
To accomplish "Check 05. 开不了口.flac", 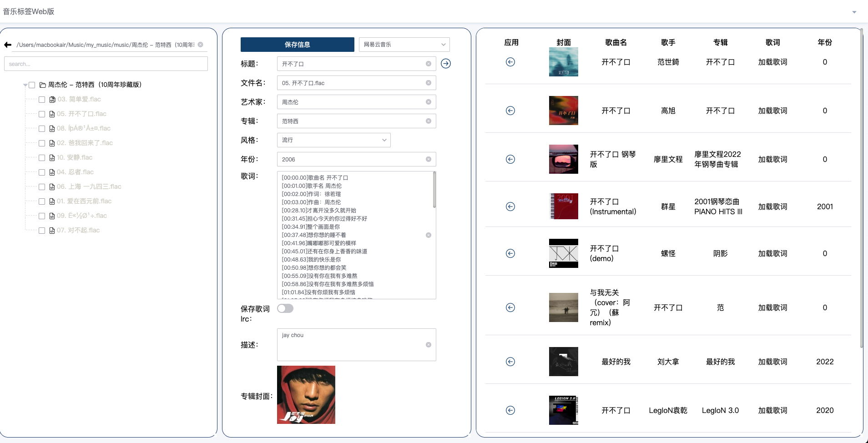I will click(x=42, y=114).
